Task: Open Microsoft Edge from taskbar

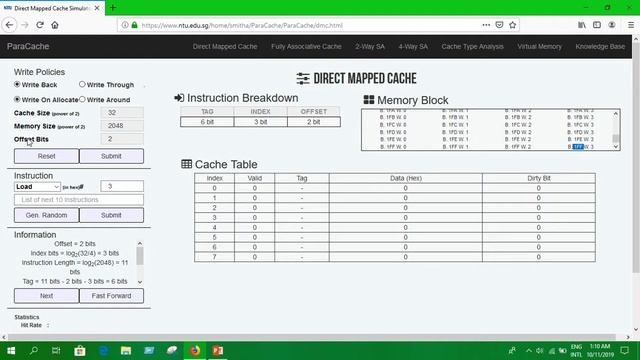Action: click(x=103, y=351)
